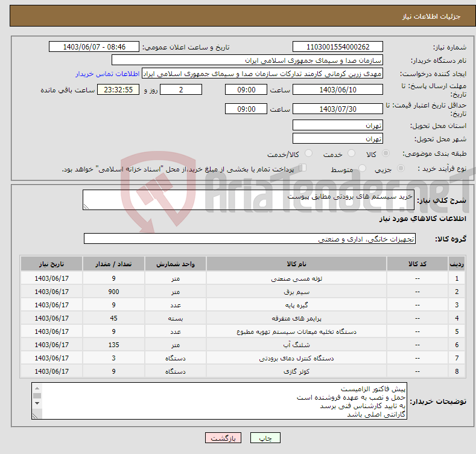
Task: Click item name گیره پایه
Action: click(296, 305)
